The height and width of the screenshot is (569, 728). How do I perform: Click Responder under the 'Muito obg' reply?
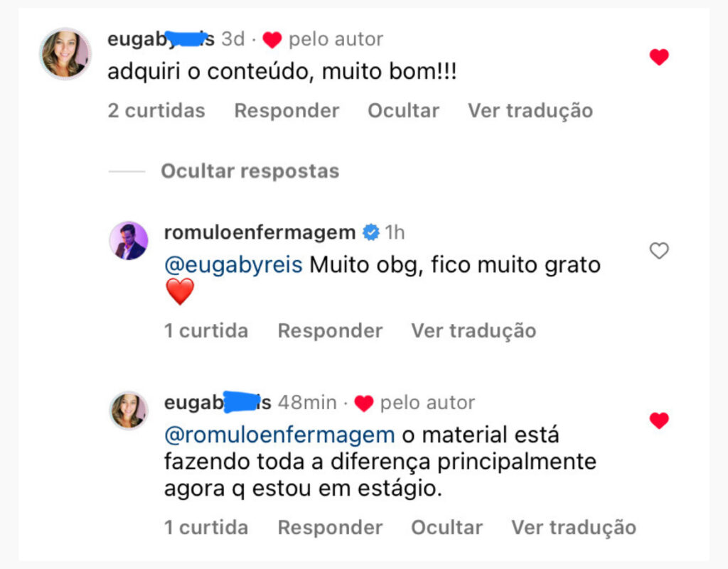330,331
